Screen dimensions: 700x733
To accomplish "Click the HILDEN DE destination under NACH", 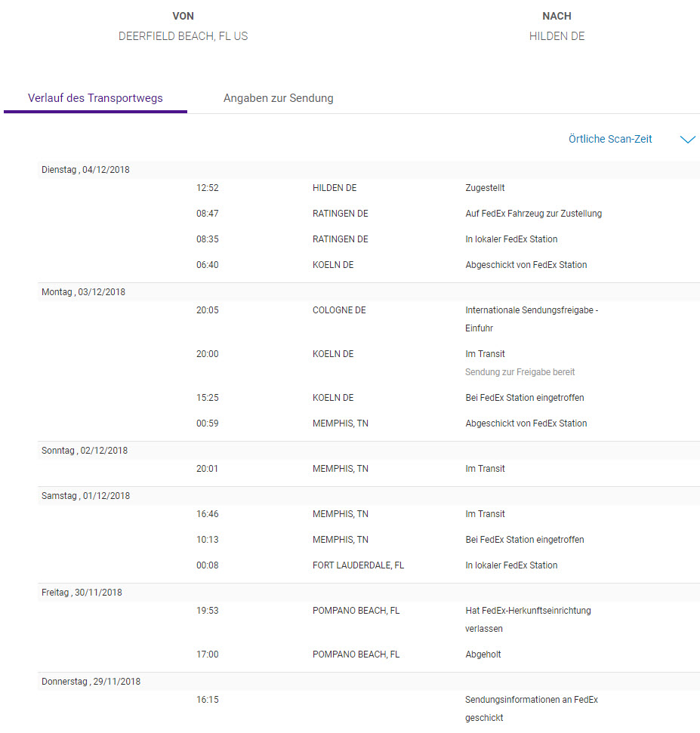I will tap(557, 36).
